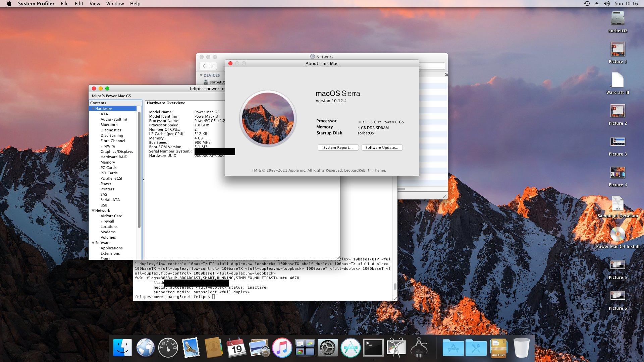Go back in the Network window
Screen dimensions: 644x362
[x=204, y=66]
